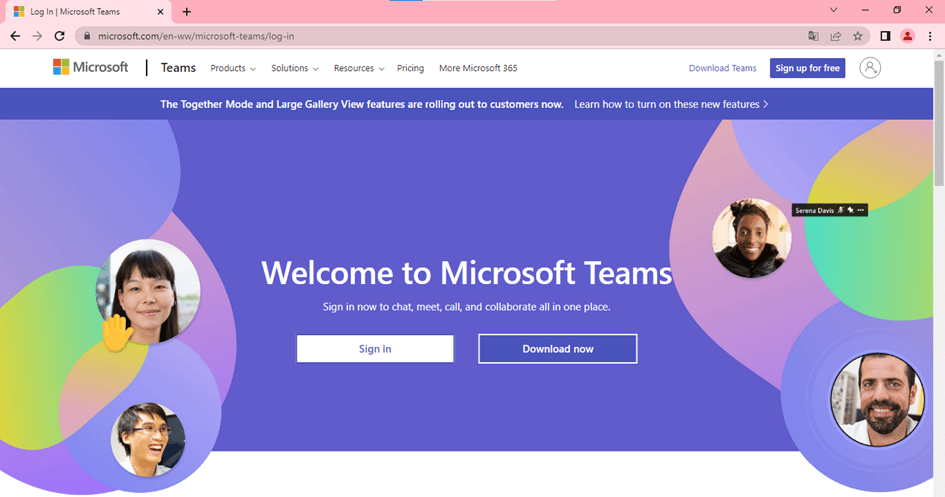Screen dimensions: 945x497
Task: Click the raised hand emoji
Action: [116, 333]
